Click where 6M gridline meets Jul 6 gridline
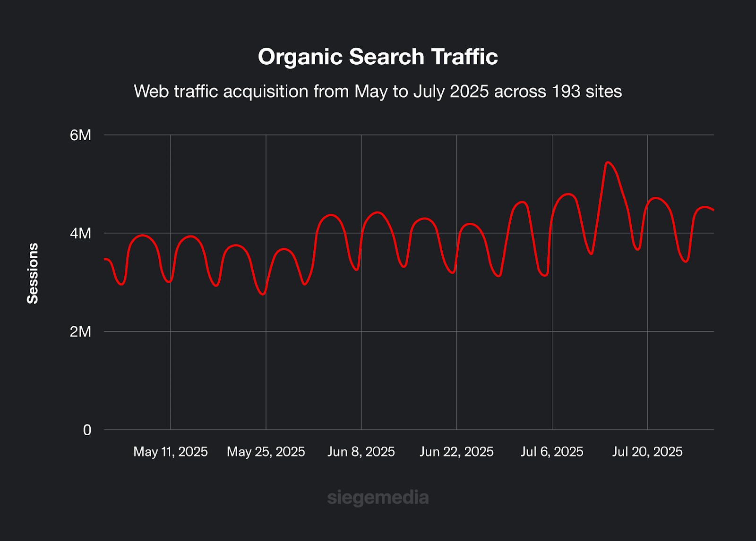The height and width of the screenshot is (541, 756). pyautogui.click(x=552, y=135)
